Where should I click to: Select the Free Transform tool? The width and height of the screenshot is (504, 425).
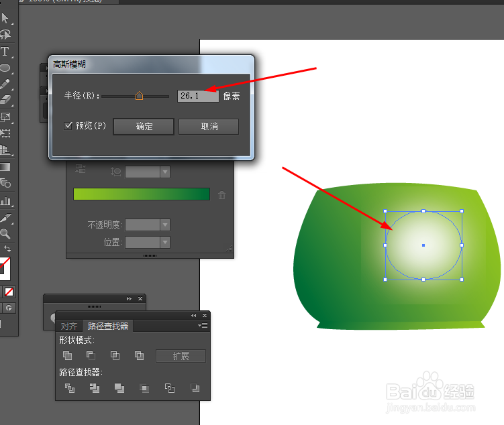5,133
